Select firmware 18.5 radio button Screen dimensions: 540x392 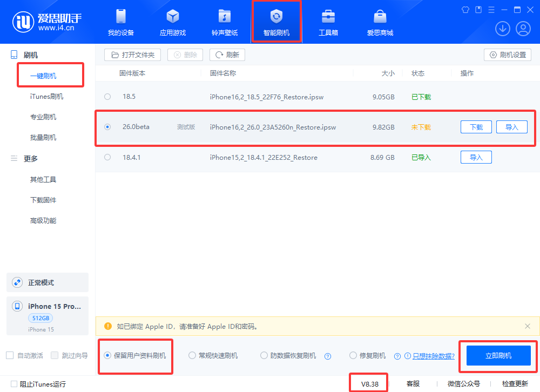107,97
